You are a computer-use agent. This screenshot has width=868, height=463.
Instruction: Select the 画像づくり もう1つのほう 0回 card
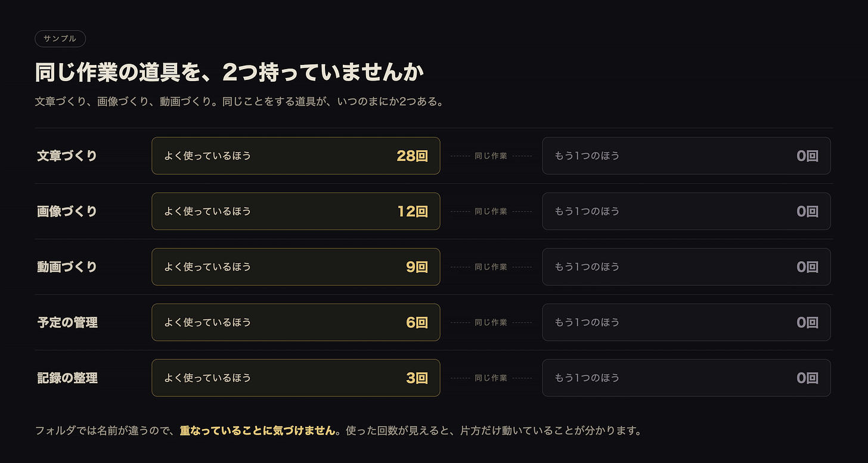[x=686, y=212]
